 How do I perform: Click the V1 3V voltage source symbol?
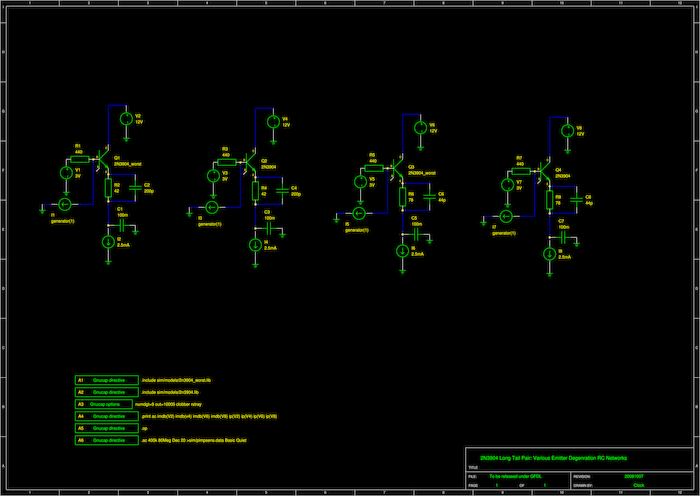tap(66, 172)
